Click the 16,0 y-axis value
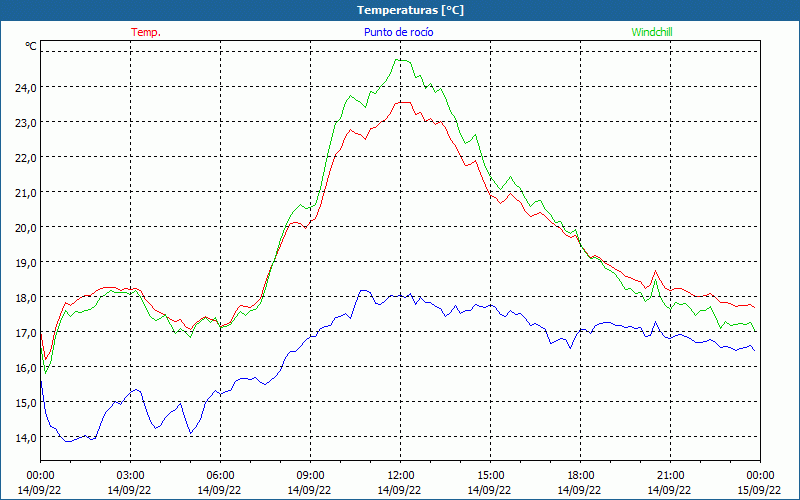This screenshot has height=500, width=800. (x=26, y=368)
